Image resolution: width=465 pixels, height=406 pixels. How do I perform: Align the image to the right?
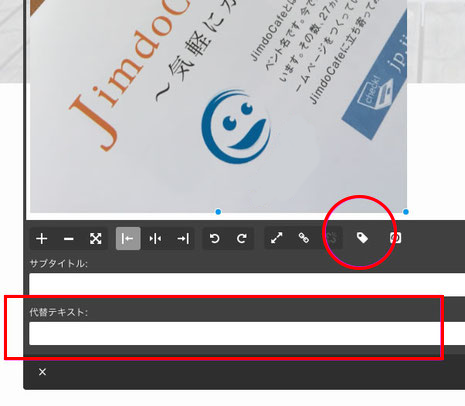click(x=183, y=239)
